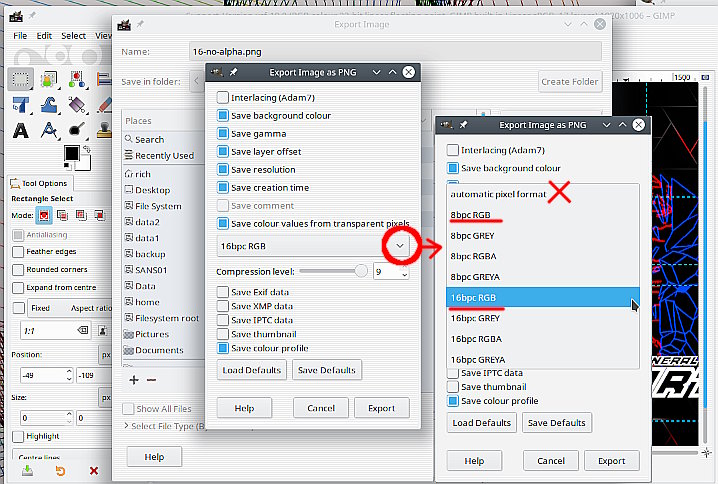Image resolution: width=718 pixels, height=484 pixels.
Task: Select the purple Gradient tool
Action: (x=77, y=105)
